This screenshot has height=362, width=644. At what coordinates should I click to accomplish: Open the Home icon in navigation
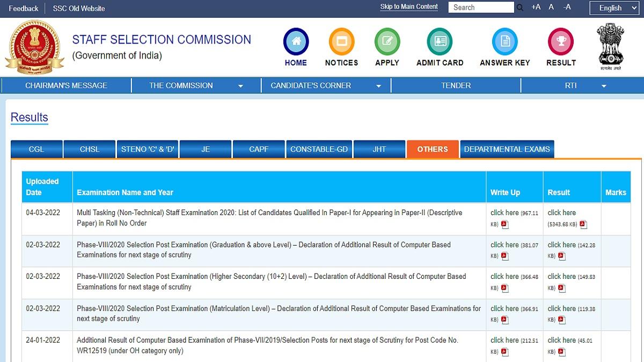pyautogui.click(x=296, y=42)
